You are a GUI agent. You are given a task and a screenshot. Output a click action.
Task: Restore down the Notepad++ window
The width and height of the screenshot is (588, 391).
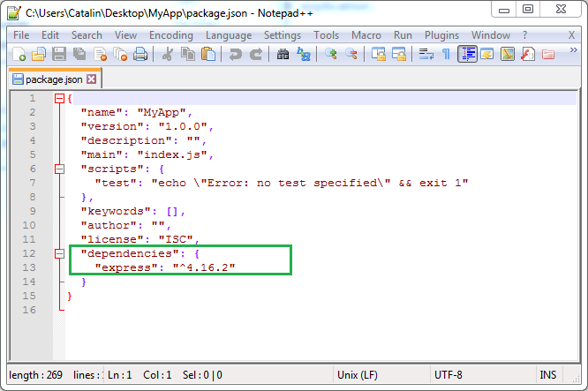528,9
